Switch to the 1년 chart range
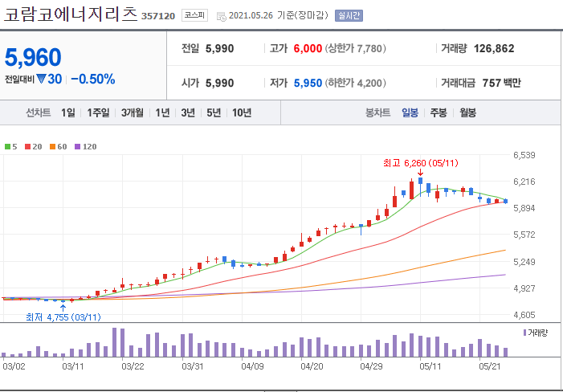Image resolution: width=563 pixels, height=392 pixels. (162, 112)
